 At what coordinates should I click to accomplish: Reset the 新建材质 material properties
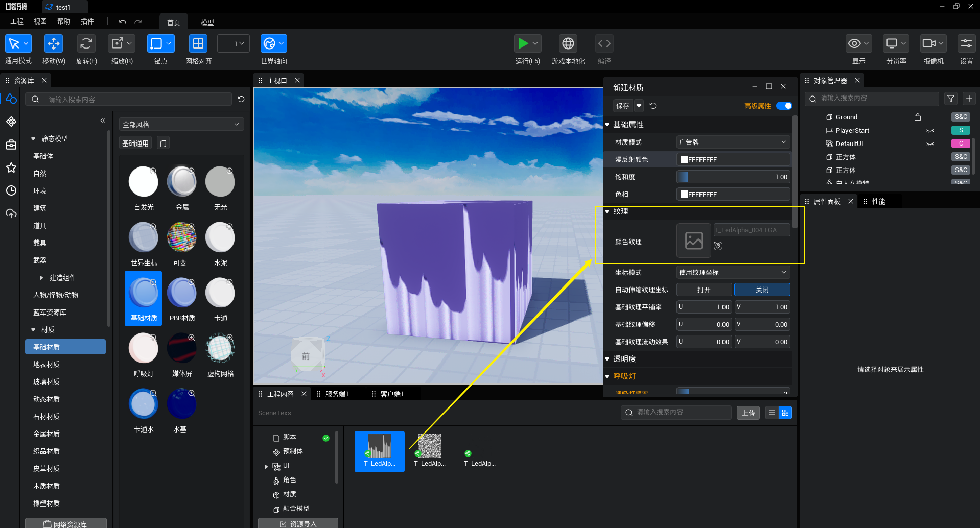[653, 106]
